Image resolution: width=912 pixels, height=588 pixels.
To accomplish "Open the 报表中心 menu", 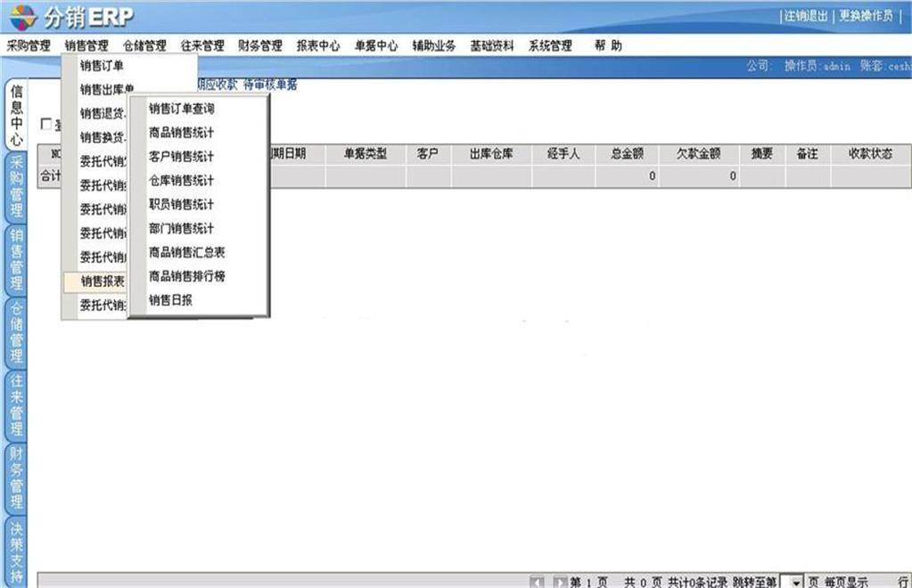I will click(x=318, y=46).
